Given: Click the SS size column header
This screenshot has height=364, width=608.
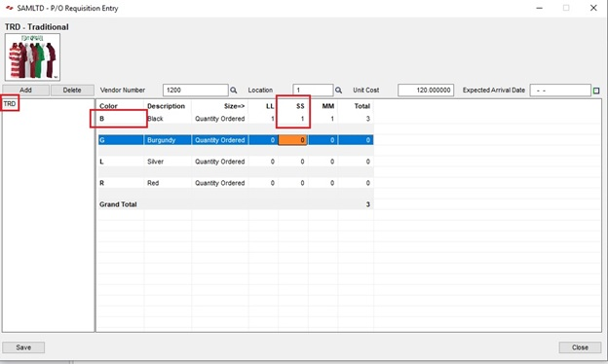Looking at the screenshot, I should click(x=300, y=106).
